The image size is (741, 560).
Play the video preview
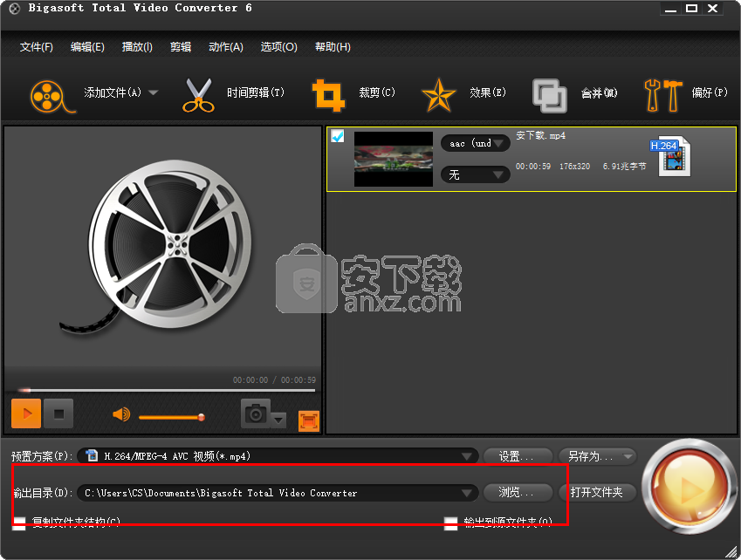(26, 413)
